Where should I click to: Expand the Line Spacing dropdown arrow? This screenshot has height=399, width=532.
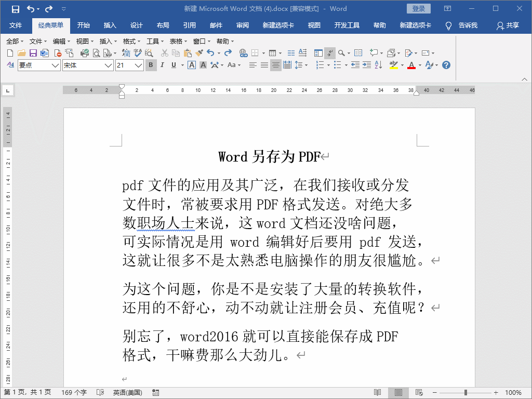pyautogui.click(x=307, y=65)
